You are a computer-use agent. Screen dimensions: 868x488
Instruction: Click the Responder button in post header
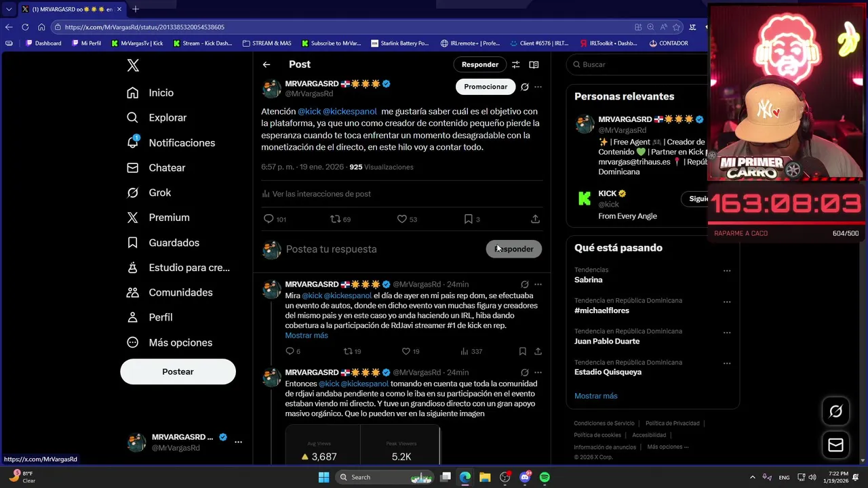click(479, 64)
